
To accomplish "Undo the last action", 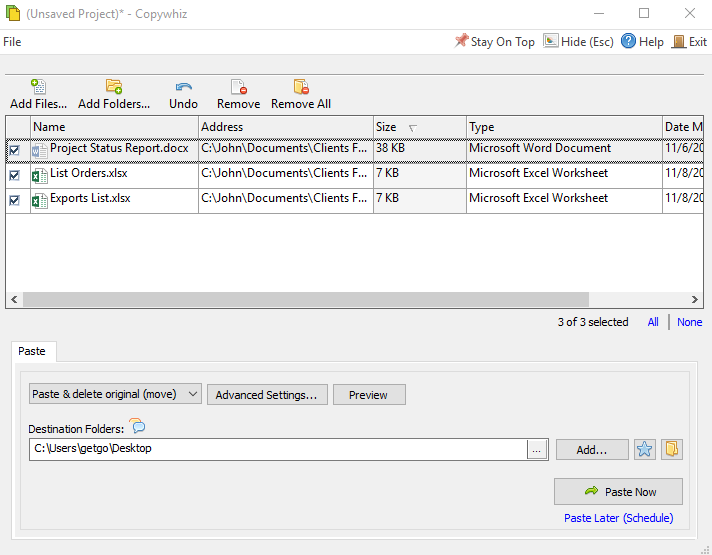I will [183, 94].
